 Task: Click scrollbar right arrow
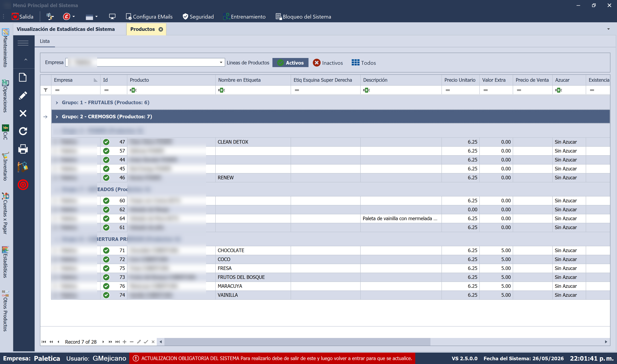coord(606,342)
